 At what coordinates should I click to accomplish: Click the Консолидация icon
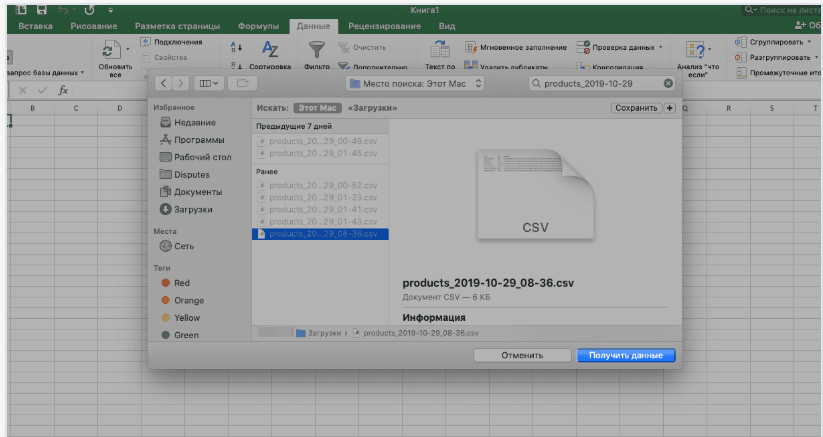click(x=583, y=67)
